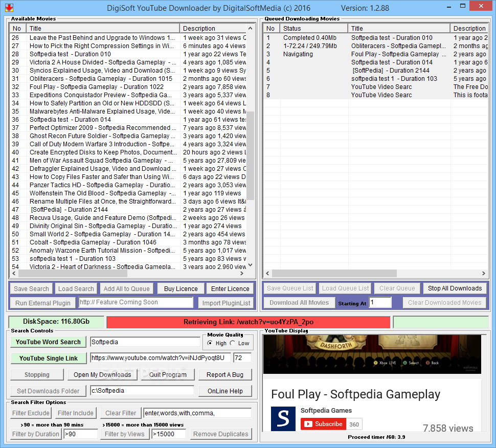The height and width of the screenshot is (448, 496).
Task: Select movie row 45 Wolfenstein The Old Blood
Action: (128, 193)
